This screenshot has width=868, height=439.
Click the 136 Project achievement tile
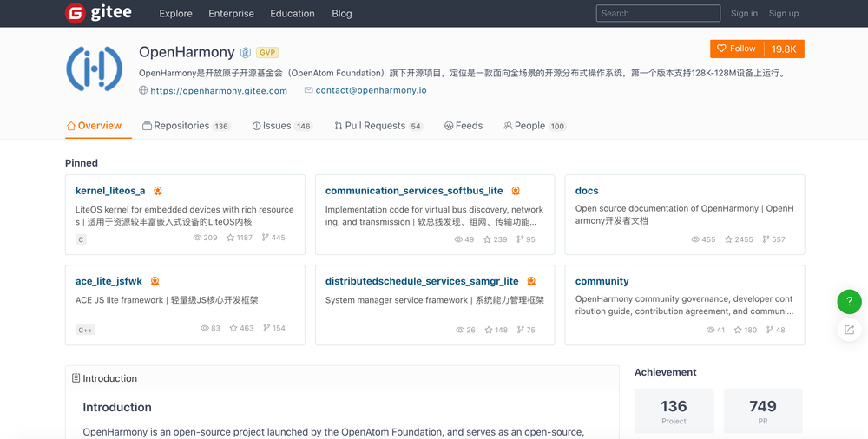pyautogui.click(x=674, y=410)
